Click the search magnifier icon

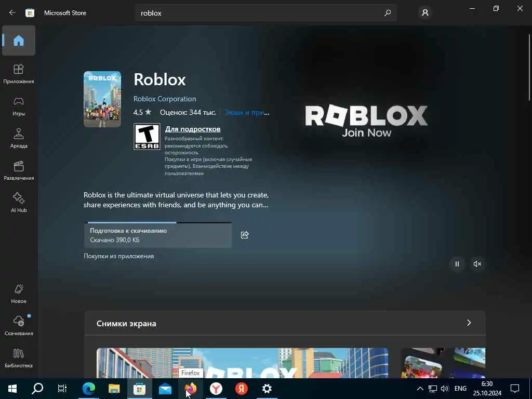[x=387, y=13]
